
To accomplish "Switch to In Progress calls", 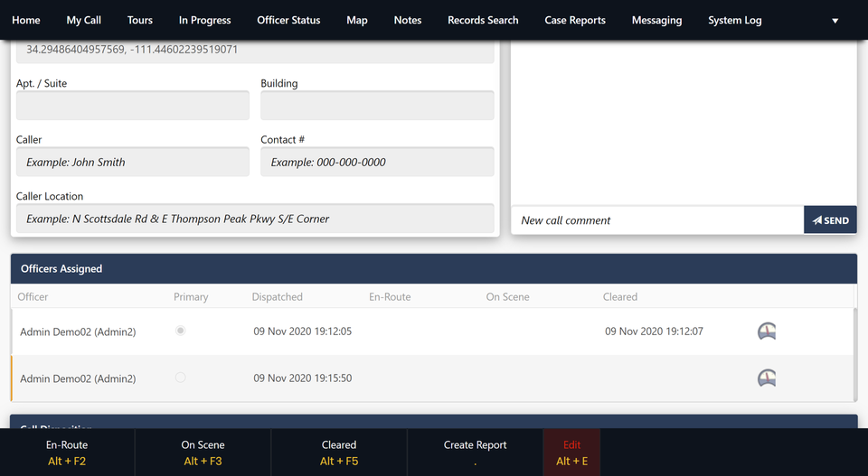I will click(x=205, y=20).
